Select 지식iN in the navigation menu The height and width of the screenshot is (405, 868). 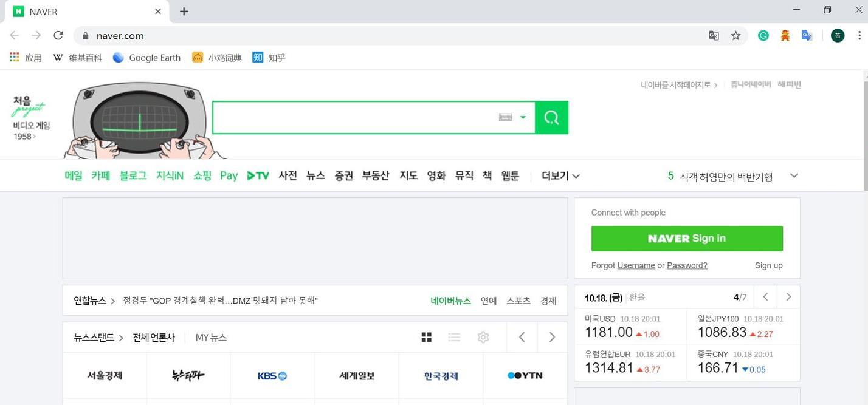(x=170, y=175)
